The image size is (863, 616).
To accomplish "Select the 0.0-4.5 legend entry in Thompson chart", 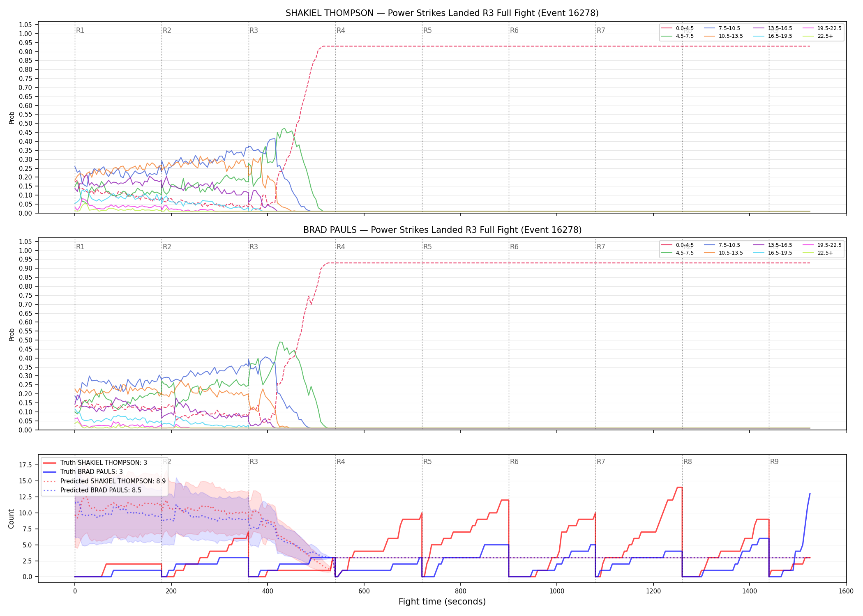I will (x=677, y=28).
